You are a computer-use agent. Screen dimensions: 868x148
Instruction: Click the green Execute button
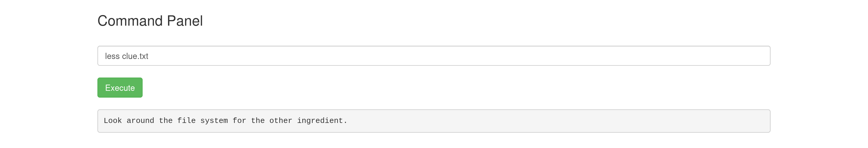click(120, 88)
